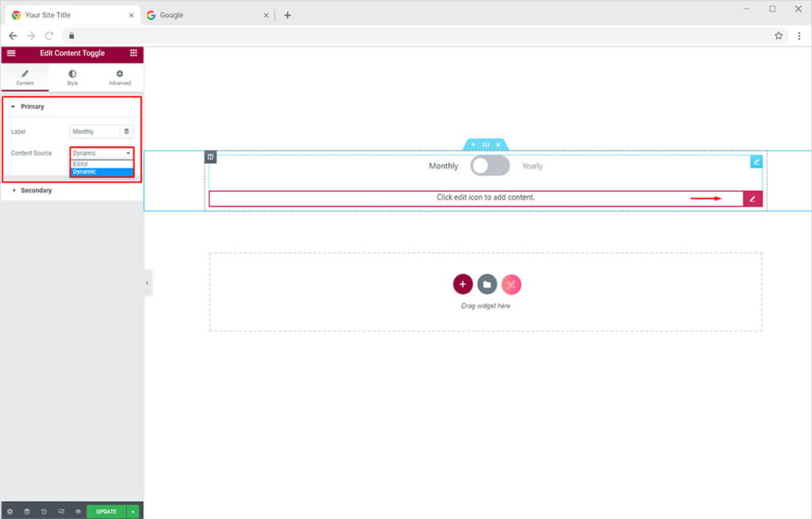
Task: Expand the Secondary section
Action: [x=36, y=190]
